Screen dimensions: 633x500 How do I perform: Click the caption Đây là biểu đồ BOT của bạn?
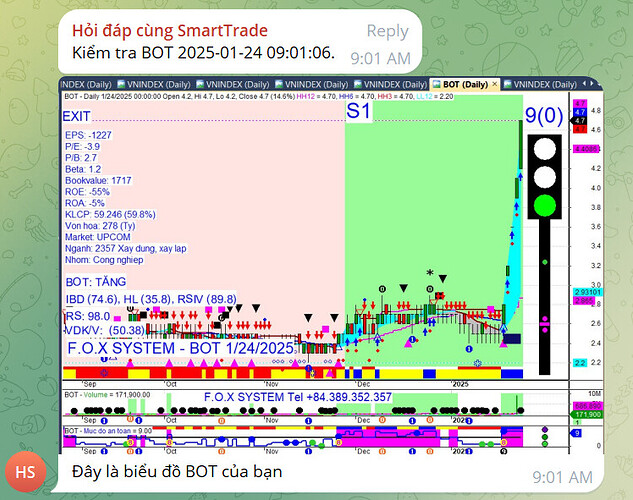pos(177,471)
